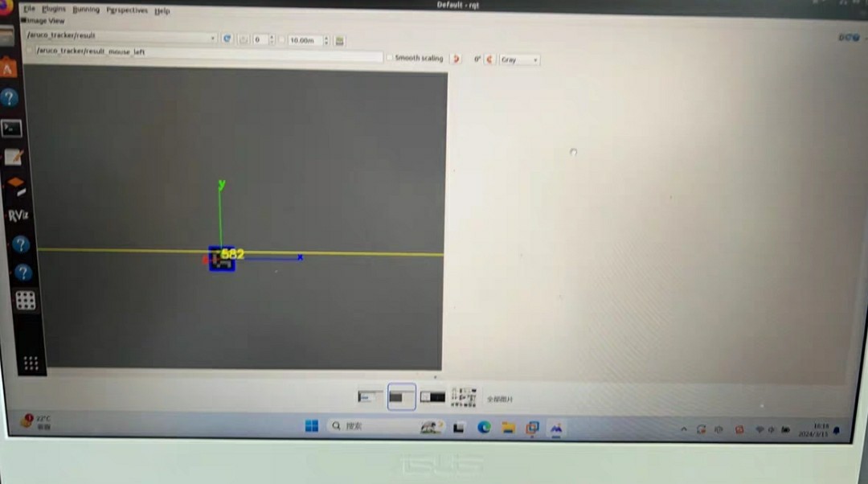Screen dimensions: 868x484
Task: Open File Explorer from the taskbar
Action: [x=508, y=428]
